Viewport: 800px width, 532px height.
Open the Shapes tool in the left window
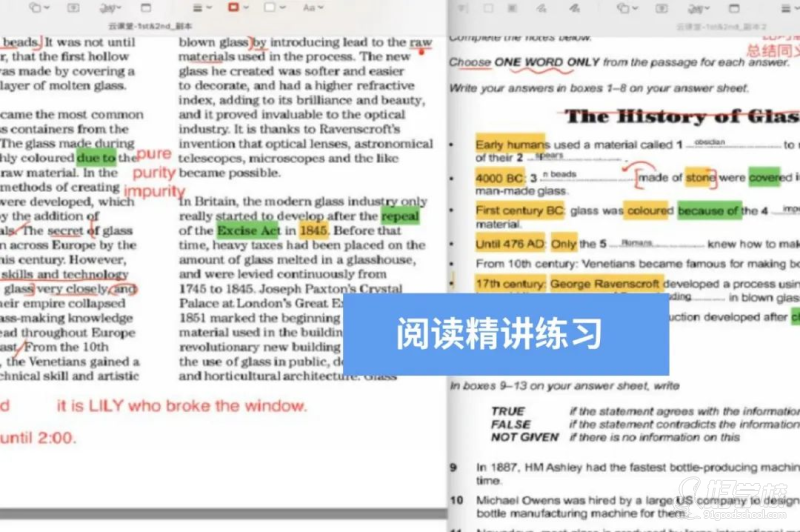click(x=38, y=7)
